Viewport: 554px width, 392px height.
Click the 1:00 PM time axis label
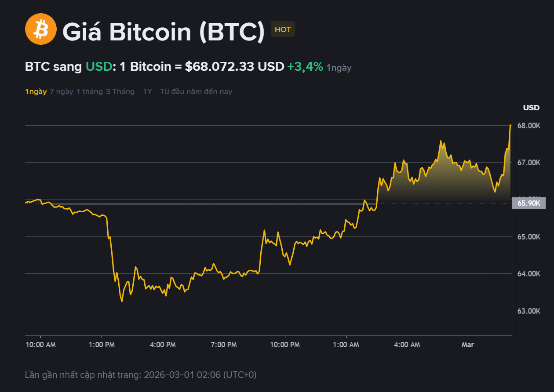[102, 345]
